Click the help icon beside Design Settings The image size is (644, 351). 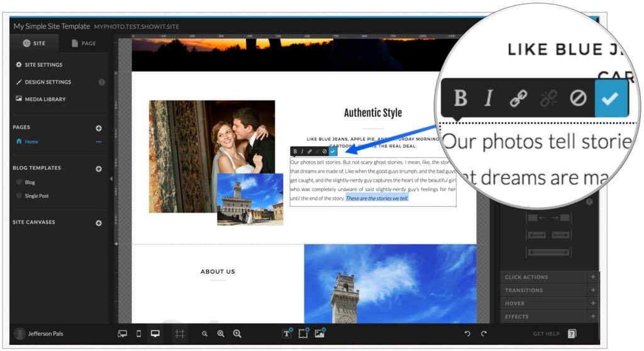[101, 82]
